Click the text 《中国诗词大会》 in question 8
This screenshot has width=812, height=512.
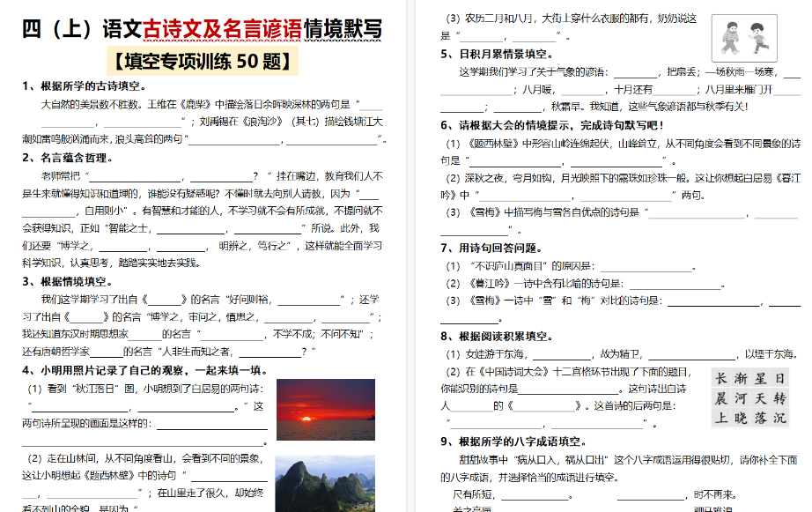[x=511, y=375]
